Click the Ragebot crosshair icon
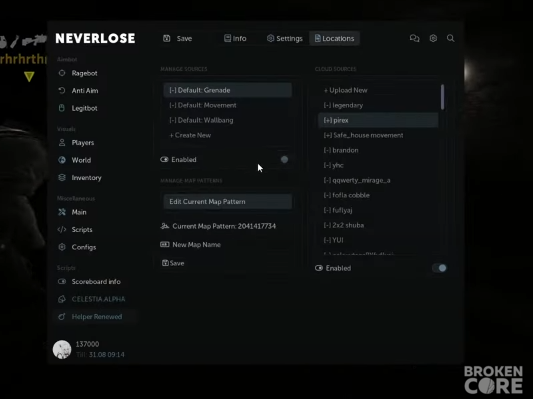Screen dimensions: 533x399 click(62, 73)
